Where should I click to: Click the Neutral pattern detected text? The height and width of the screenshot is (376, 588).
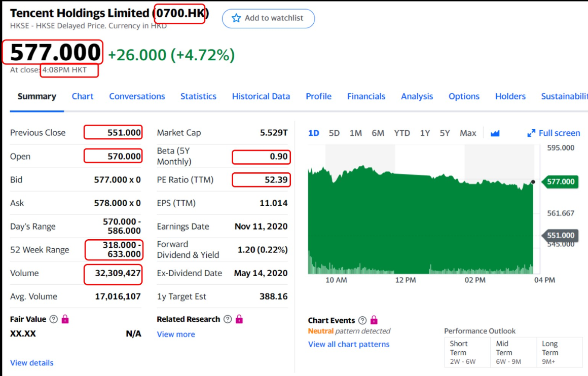point(349,331)
